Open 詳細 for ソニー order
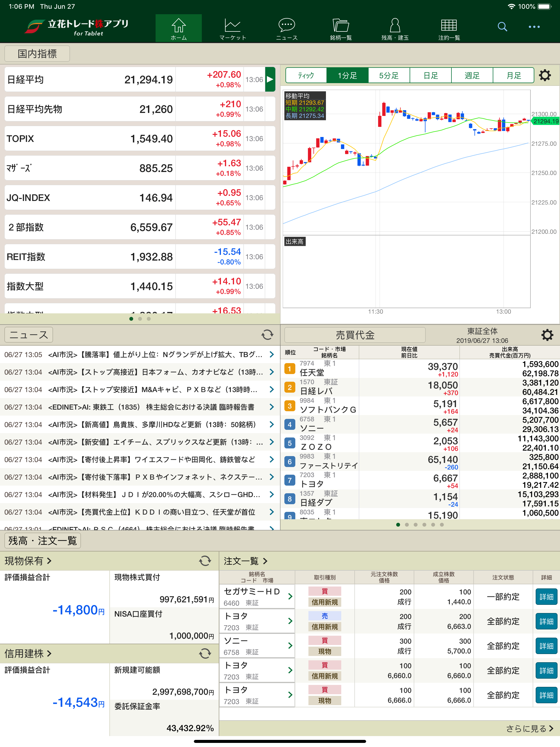This screenshot has width=560, height=747. point(546,646)
